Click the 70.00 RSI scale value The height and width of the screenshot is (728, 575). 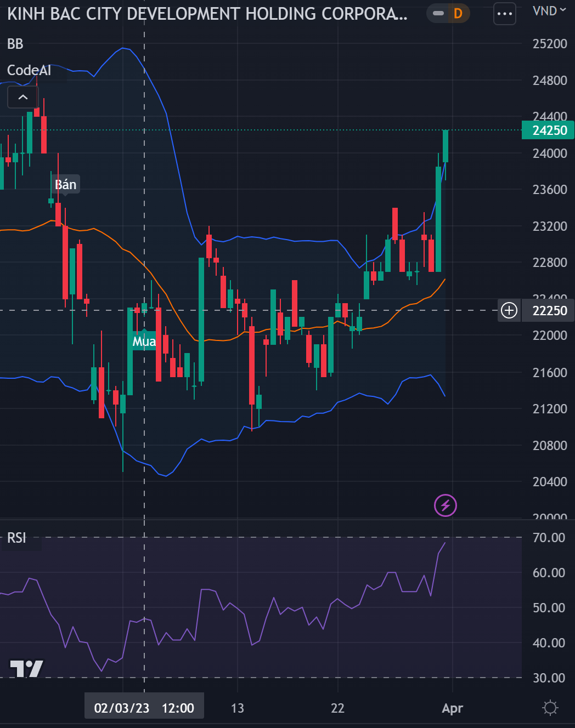(549, 538)
